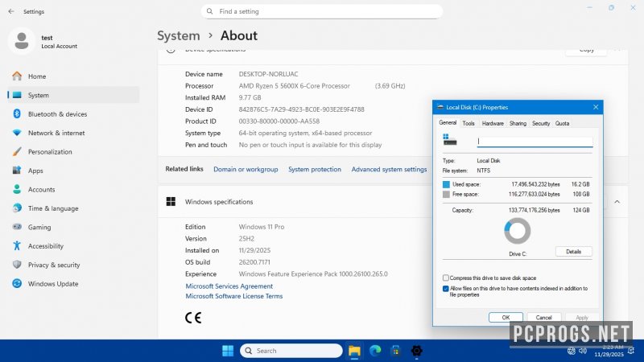Open File Explorer from the taskbar
Viewport: 644px width, 362px height.
click(x=354, y=351)
